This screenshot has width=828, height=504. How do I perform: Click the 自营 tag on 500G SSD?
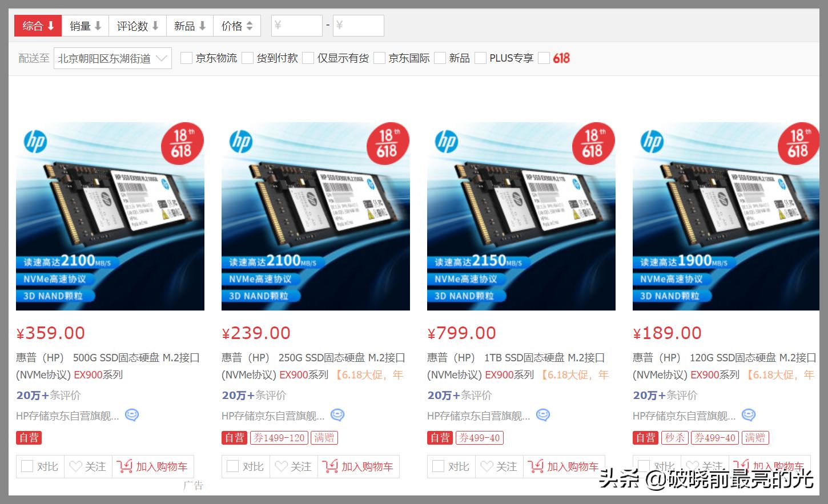[x=29, y=438]
